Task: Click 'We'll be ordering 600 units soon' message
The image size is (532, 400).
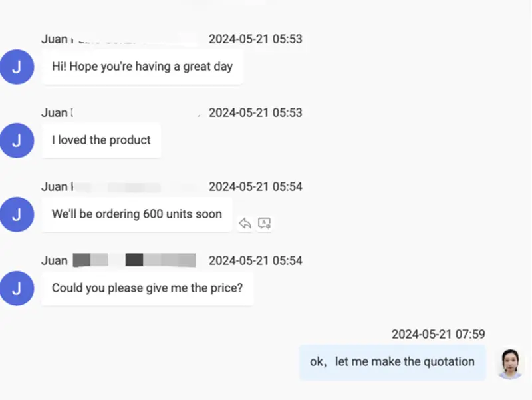Action: tap(137, 214)
